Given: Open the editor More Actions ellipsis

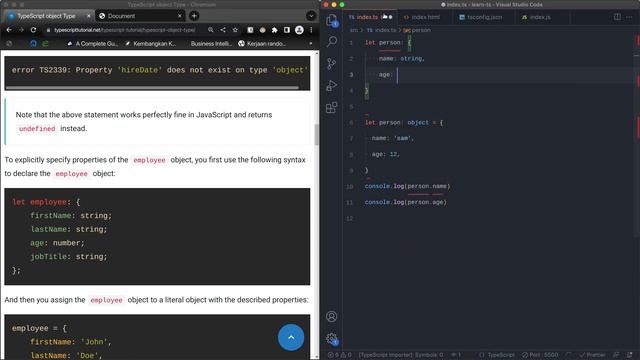Looking at the screenshot, I should (629, 17).
